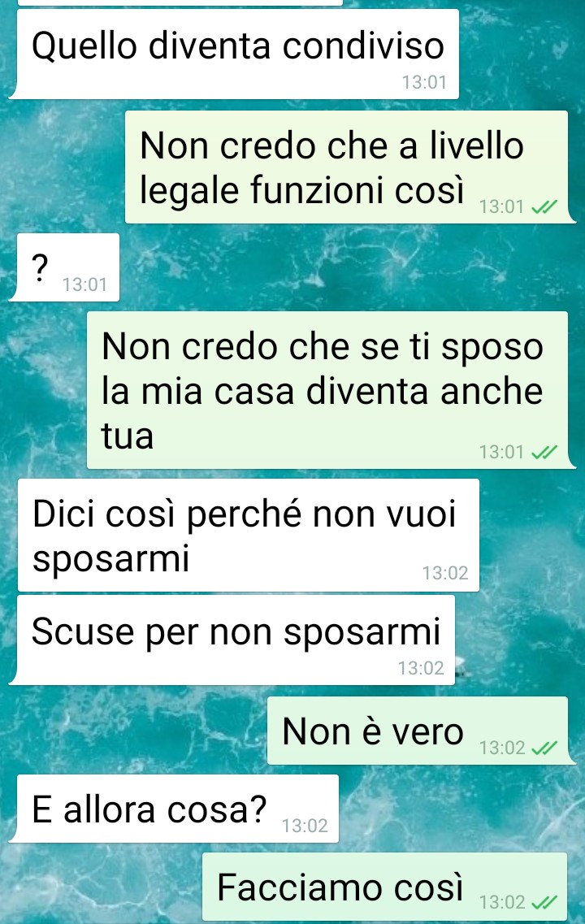The height and width of the screenshot is (924, 585).
Task: Select the 'Quello diventa condiviso' message
Action: pos(234,54)
